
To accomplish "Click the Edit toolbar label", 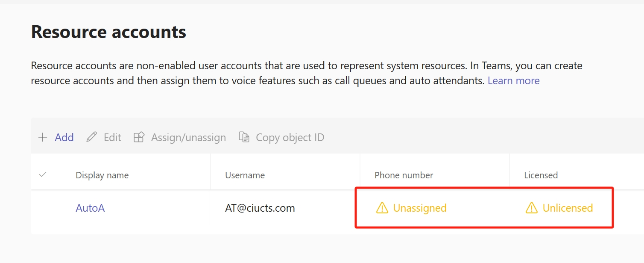I will (x=112, y=137).
